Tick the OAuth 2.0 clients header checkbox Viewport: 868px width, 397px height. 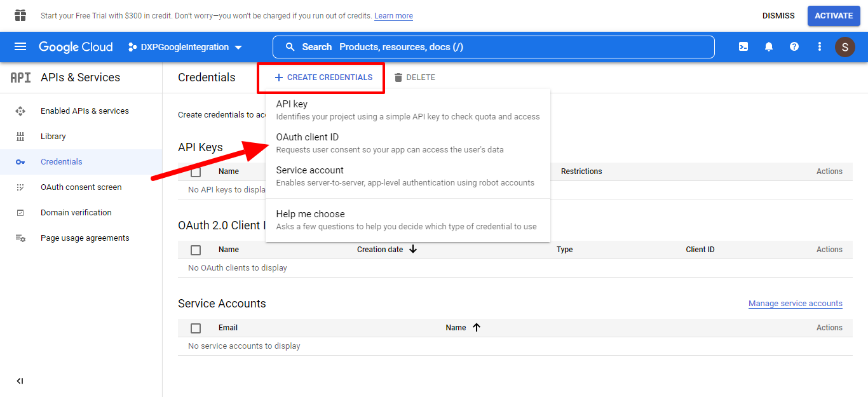196,250
